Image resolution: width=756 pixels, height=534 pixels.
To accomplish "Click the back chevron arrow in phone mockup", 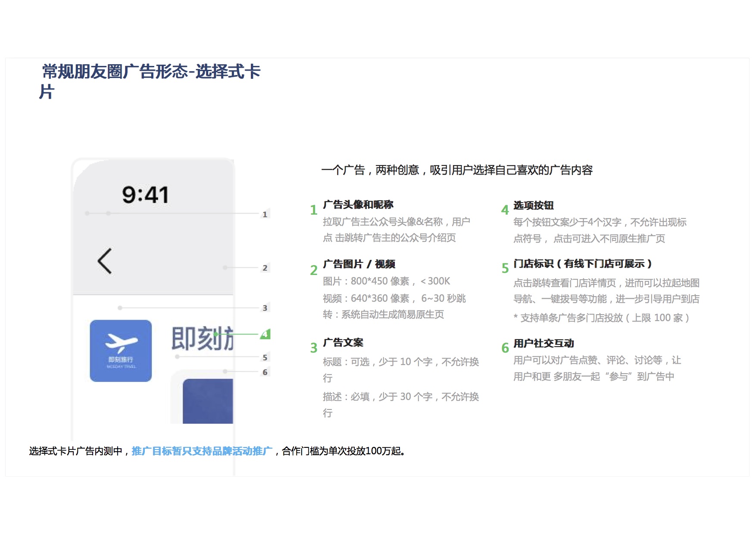I will click(x=105, y=261).
